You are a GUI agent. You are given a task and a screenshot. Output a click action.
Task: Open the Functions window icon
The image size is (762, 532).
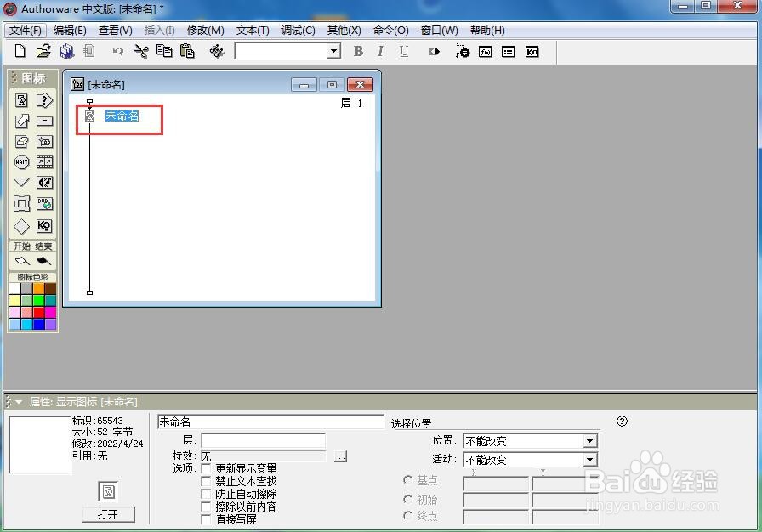(x=485, y=52)
